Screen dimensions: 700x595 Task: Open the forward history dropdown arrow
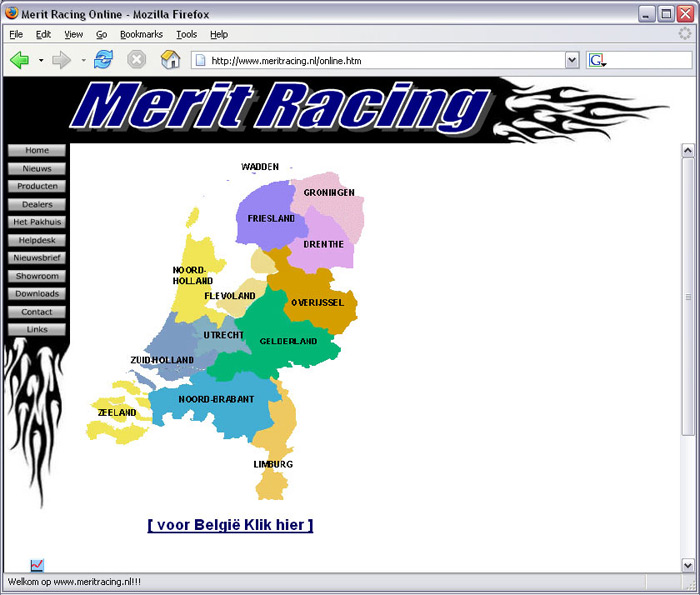(83, 60)
